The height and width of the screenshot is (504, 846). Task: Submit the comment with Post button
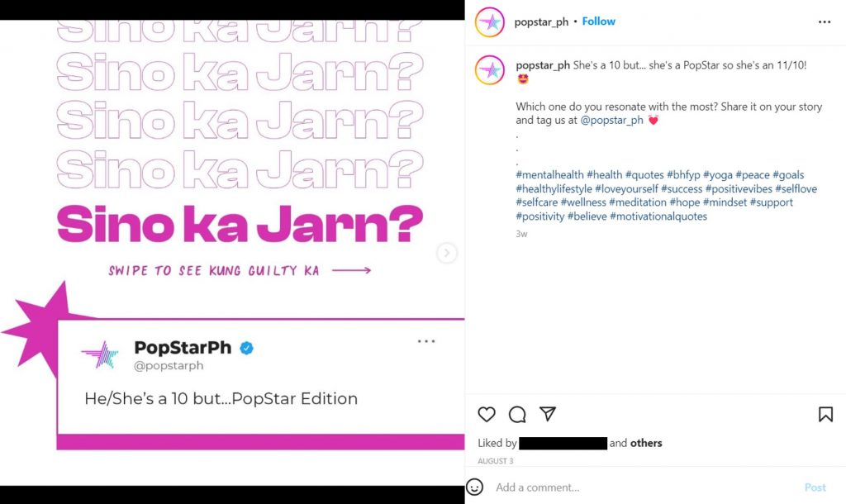(815, 487)
